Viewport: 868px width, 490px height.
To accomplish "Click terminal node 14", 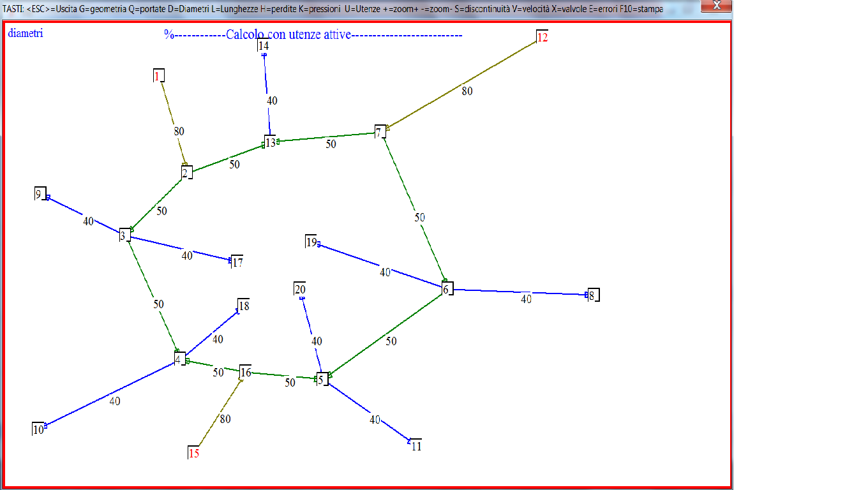I will [x=263, y=45].
